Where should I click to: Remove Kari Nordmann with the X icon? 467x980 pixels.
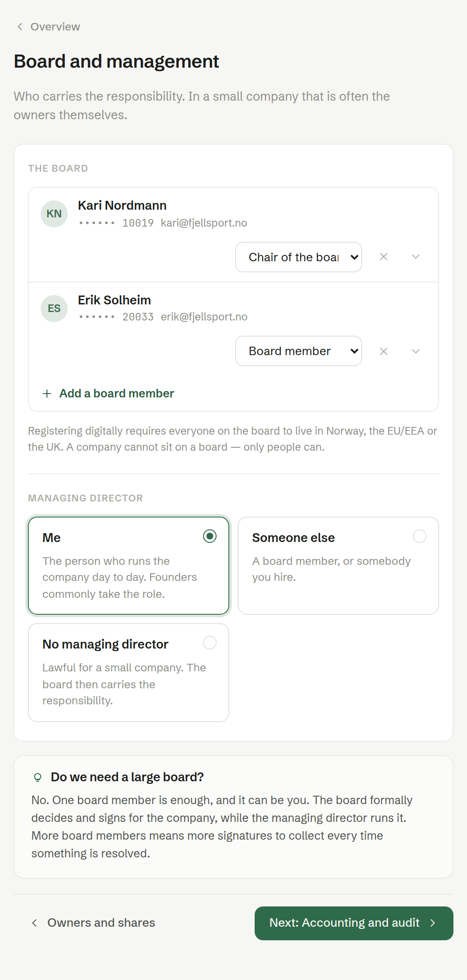(384, 257)
